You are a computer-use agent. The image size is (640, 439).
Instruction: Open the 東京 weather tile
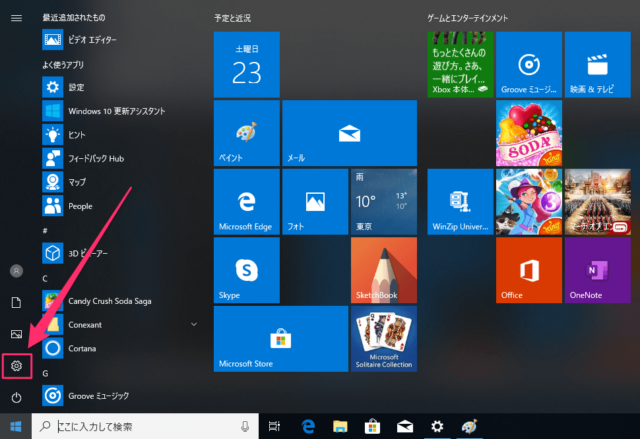tap(384, 202)
